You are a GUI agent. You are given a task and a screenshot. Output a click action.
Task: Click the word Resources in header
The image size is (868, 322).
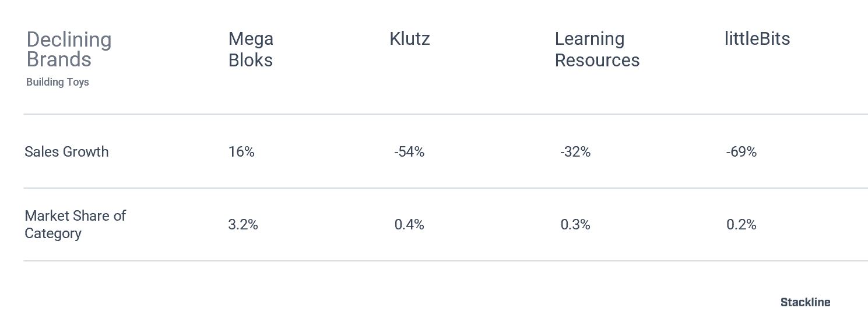pos(597,60)
